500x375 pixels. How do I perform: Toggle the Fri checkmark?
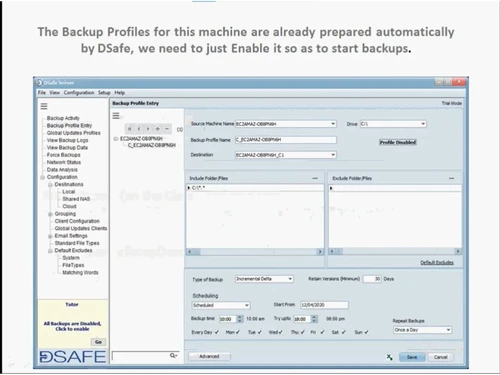[x=322, y=332]
